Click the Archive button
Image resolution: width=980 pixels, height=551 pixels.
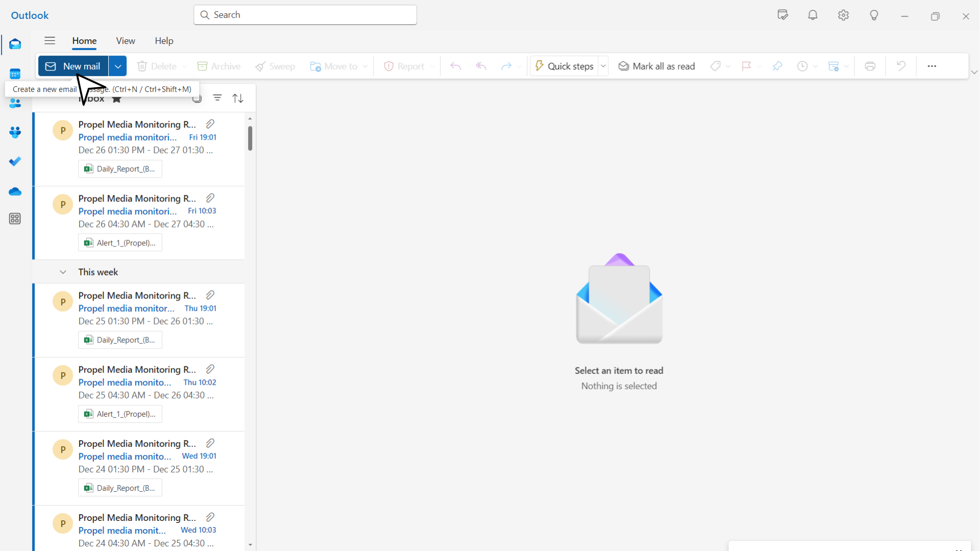click(x=219, y=66)
